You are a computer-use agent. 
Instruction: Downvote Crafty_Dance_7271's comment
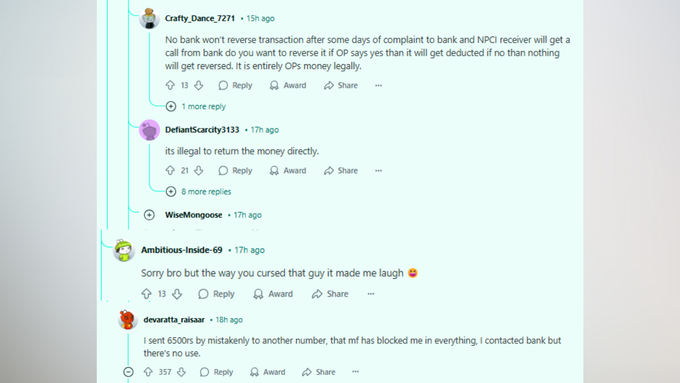pos(199,85)
